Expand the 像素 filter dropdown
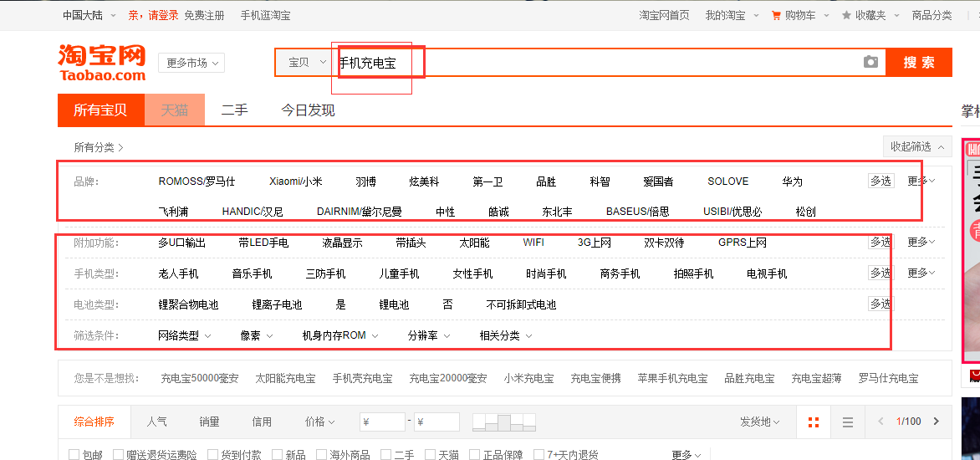The image size is (980, 460). click(256, 335)
